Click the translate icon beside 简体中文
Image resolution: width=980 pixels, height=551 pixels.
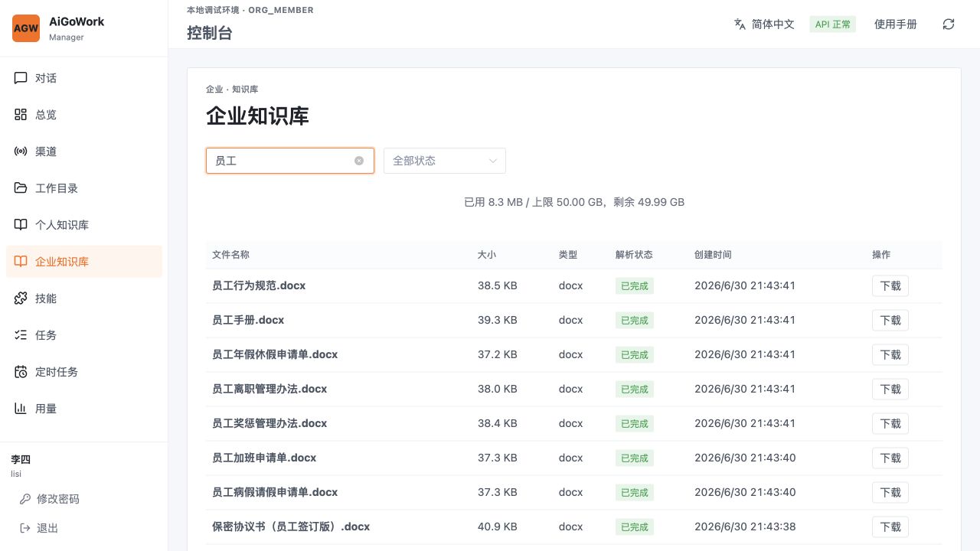tap(740, 24)
